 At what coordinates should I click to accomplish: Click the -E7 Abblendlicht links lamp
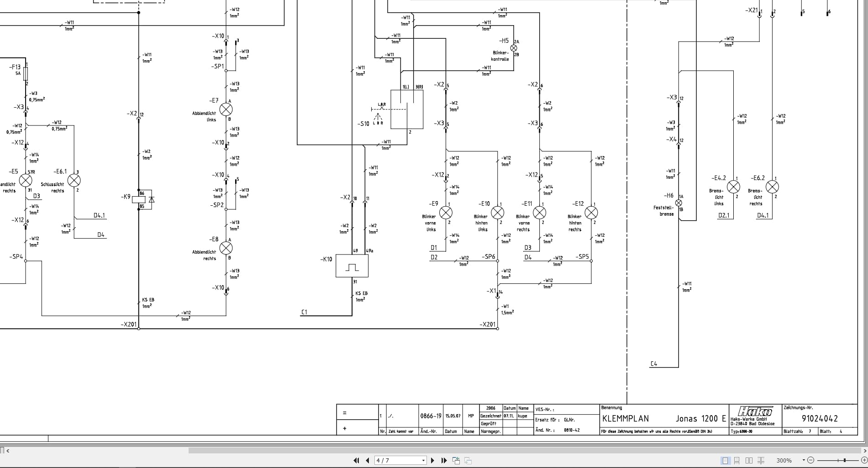(x=226, y=109)
